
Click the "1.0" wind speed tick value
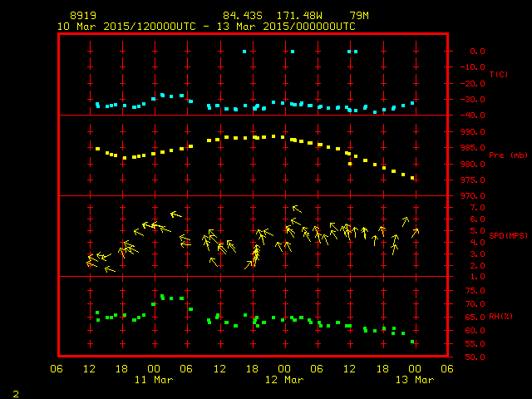pyautogui.click(x=477, y=277)
